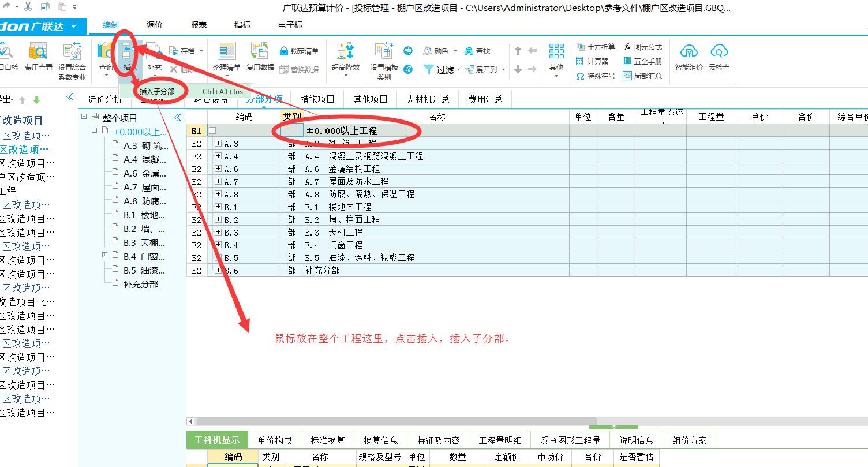Click the round 浆 icon
The width and height of the screenshot is (868, 467).
pyautogui.click(x=408, y=69)
